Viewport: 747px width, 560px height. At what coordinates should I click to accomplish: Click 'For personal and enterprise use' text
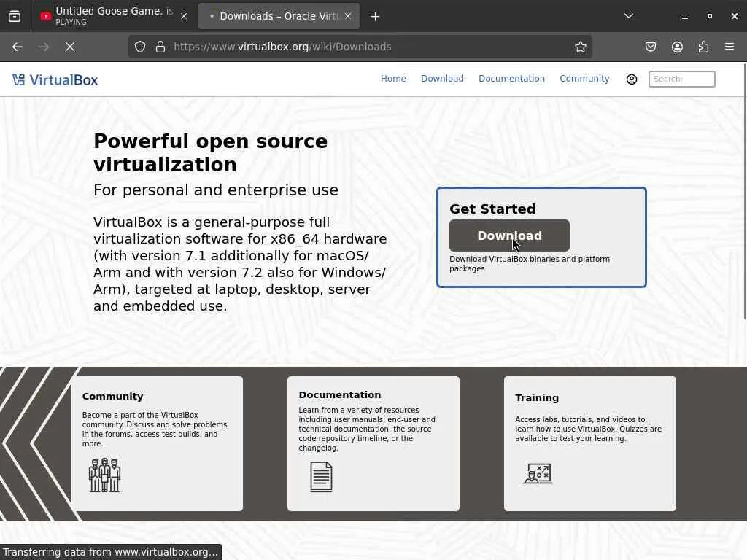click(216, 190)
